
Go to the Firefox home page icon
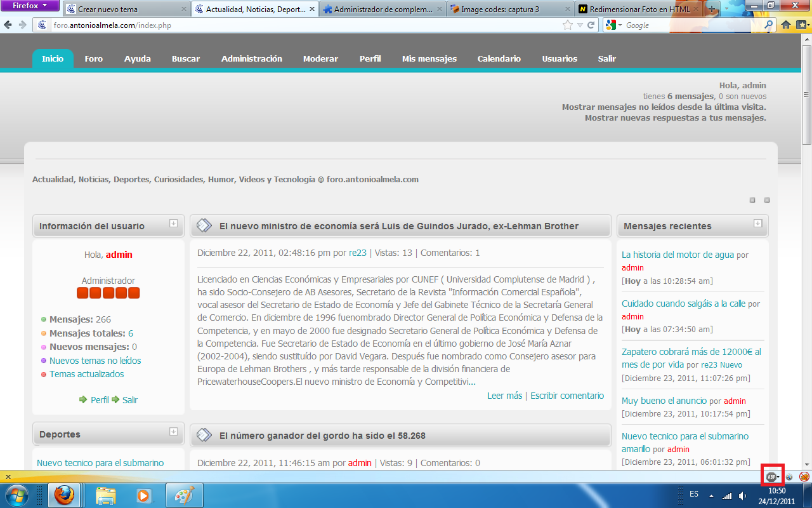(x=786, y=25)
